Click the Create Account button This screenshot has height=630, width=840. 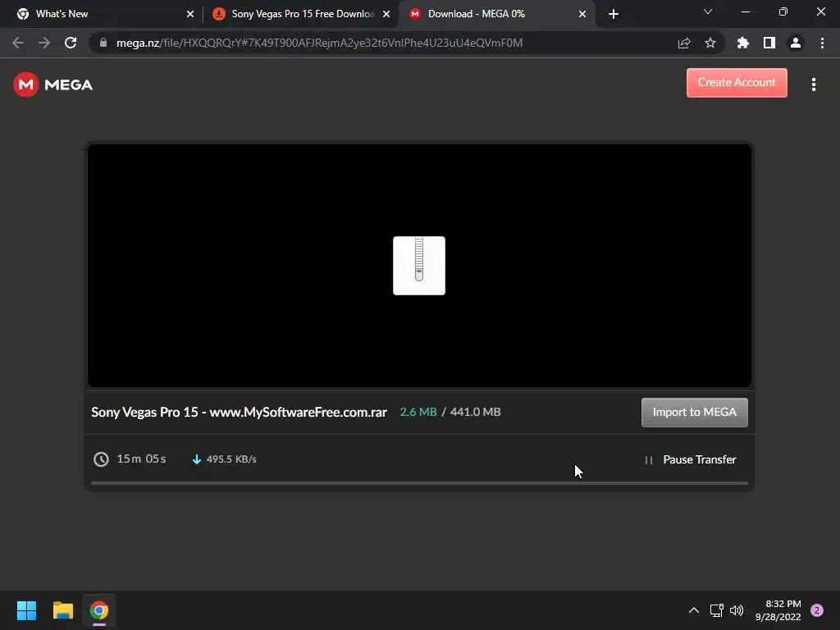(737, 83)
